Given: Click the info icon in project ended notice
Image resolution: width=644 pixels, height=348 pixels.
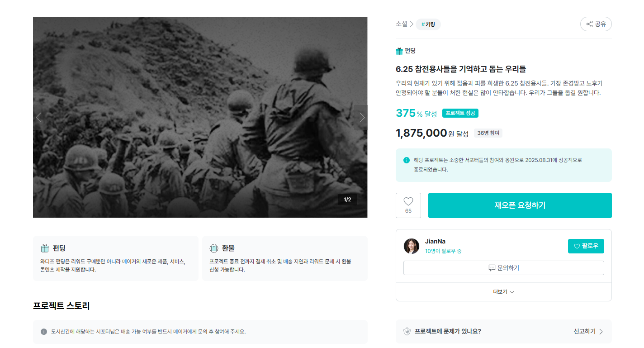Looking at the screenshot, I should coord(407,160).
